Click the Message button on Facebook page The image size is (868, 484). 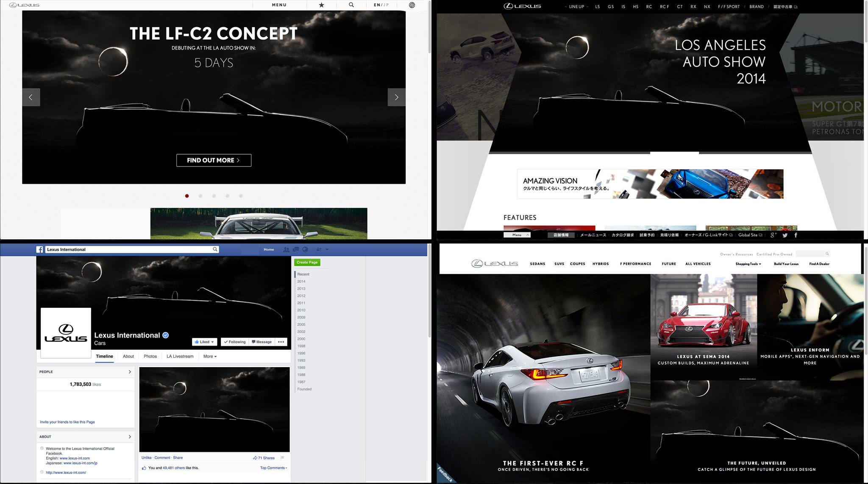click(262, 342)
